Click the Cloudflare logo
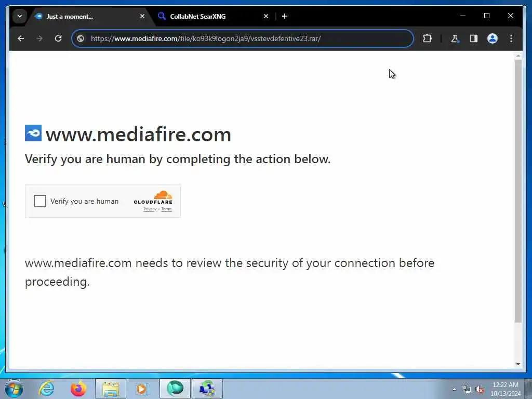The width and height of the screenshot is (532, 399). 153,197
